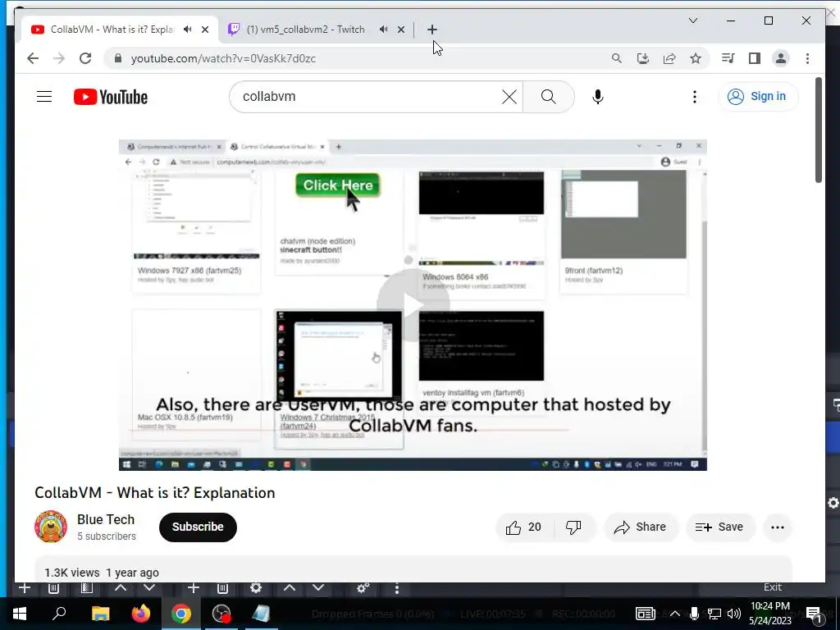Click the address bar URL
This screenshot has width=840, height=630.
click(x=223, y=58)
